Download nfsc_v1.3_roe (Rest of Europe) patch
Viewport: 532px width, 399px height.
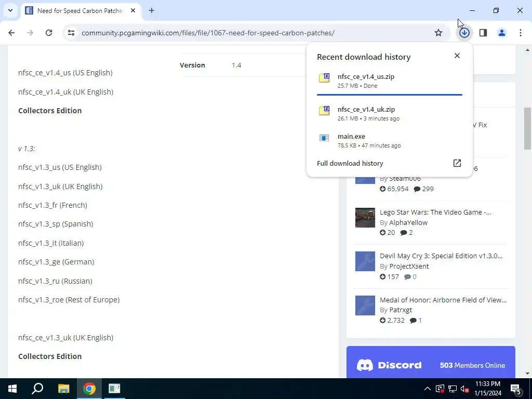tap(69, 300)
